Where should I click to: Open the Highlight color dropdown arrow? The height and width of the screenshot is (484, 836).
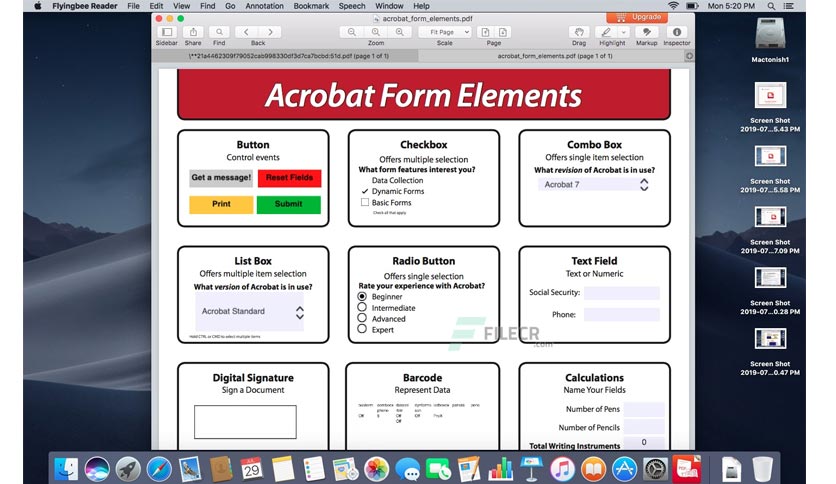(623, 32)
